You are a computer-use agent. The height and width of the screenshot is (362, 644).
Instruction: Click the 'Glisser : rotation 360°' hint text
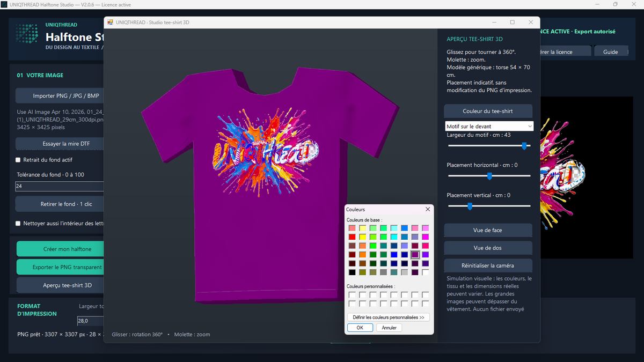pos(137,334)
